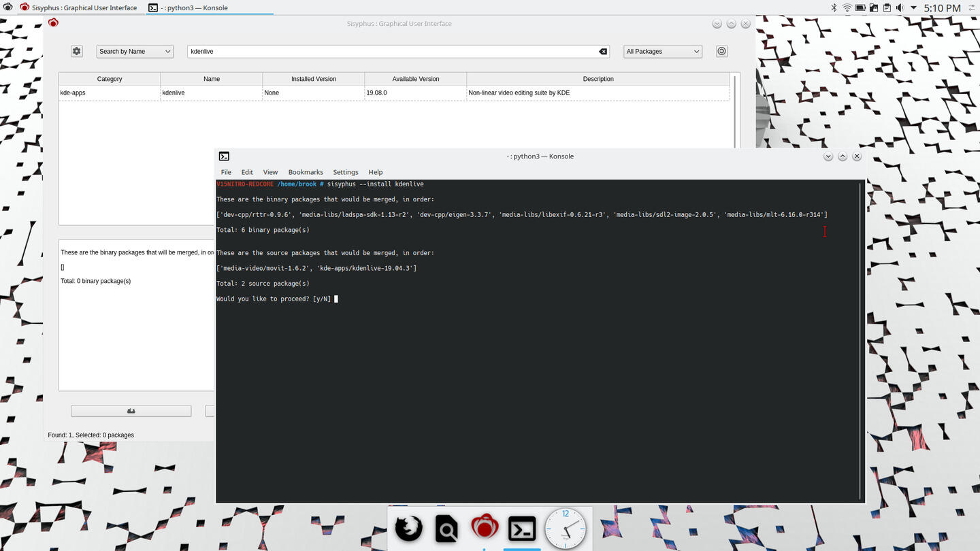Click the circular refresh icon beside All Packages
Image resolution: width=980 pixels, height=551 pixels.
(x=722, y=51)
